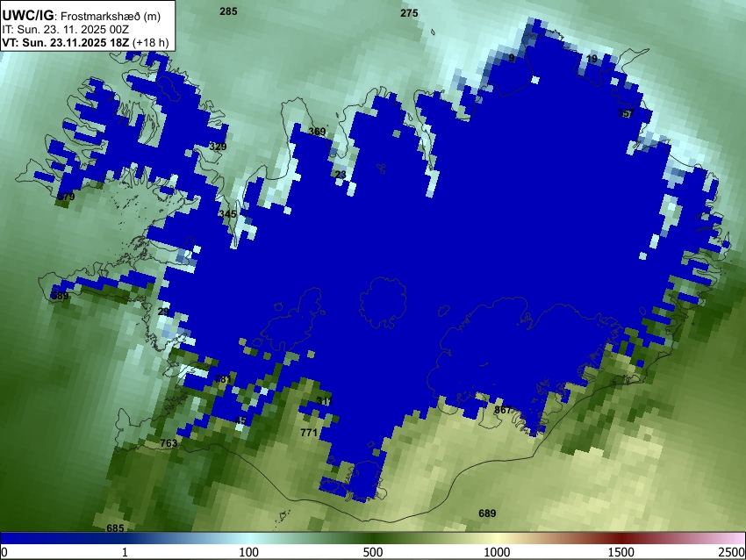This screenshot has height=560, width=746.
Task: Click the "23" value label
Action: click(341, 175)
